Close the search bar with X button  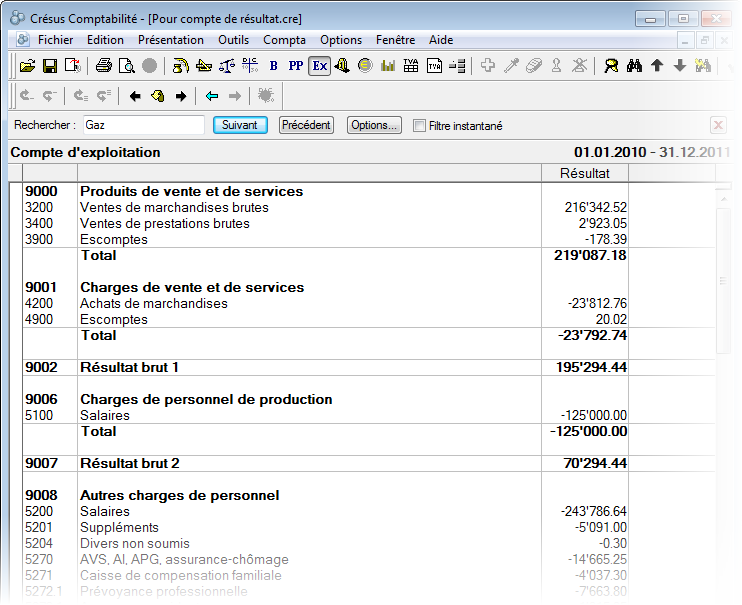pyautogui.click(x=718, y=125)
